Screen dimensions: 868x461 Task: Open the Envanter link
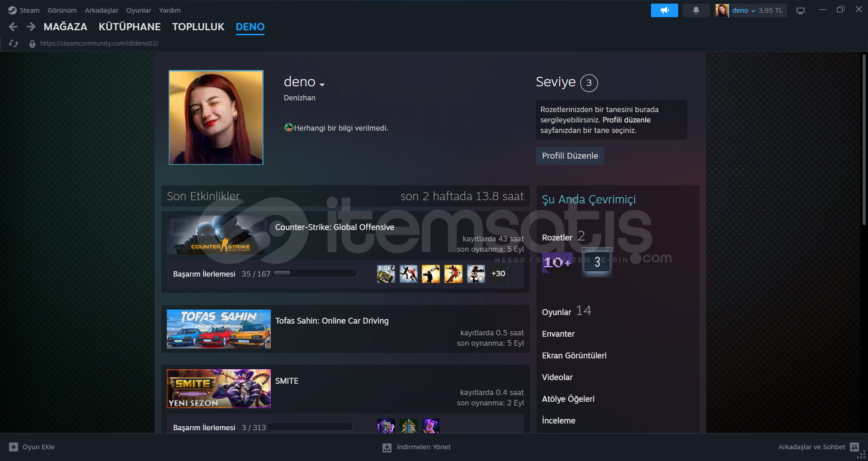coord(558,334)
